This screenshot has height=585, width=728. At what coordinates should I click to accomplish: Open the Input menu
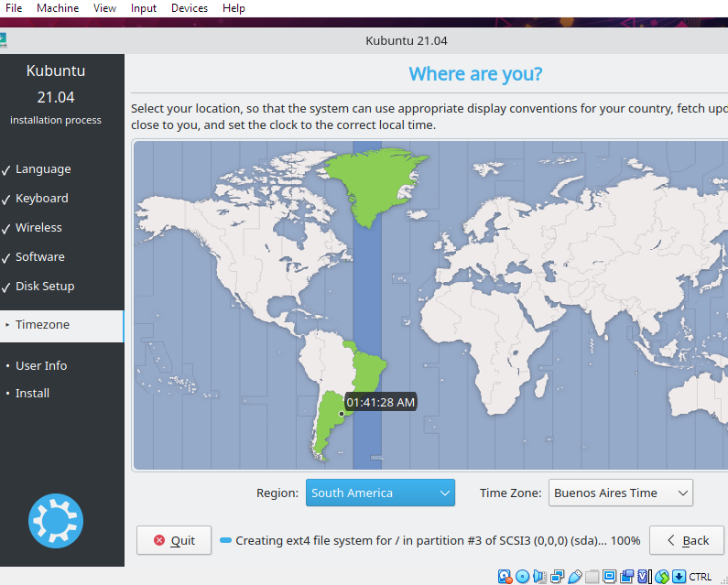click(x=144, y=8)
